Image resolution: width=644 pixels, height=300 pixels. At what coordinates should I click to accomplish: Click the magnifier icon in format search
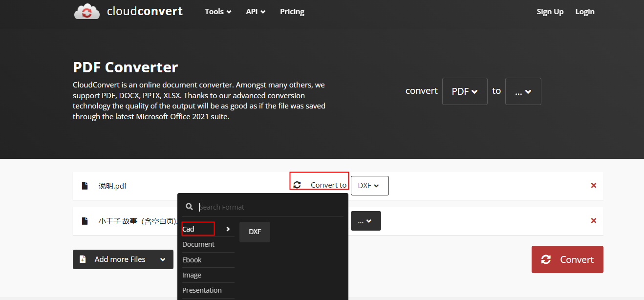pos(190,207)
